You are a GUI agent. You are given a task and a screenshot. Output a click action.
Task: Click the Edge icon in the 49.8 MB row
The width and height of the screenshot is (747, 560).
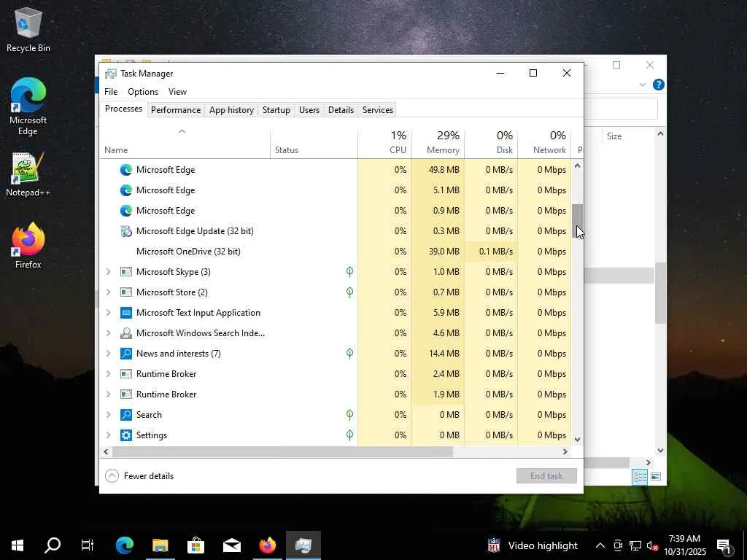(125, 169)
